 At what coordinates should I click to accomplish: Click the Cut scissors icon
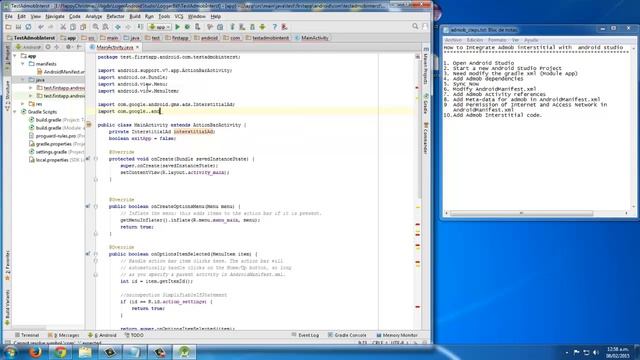pos(63,27)
